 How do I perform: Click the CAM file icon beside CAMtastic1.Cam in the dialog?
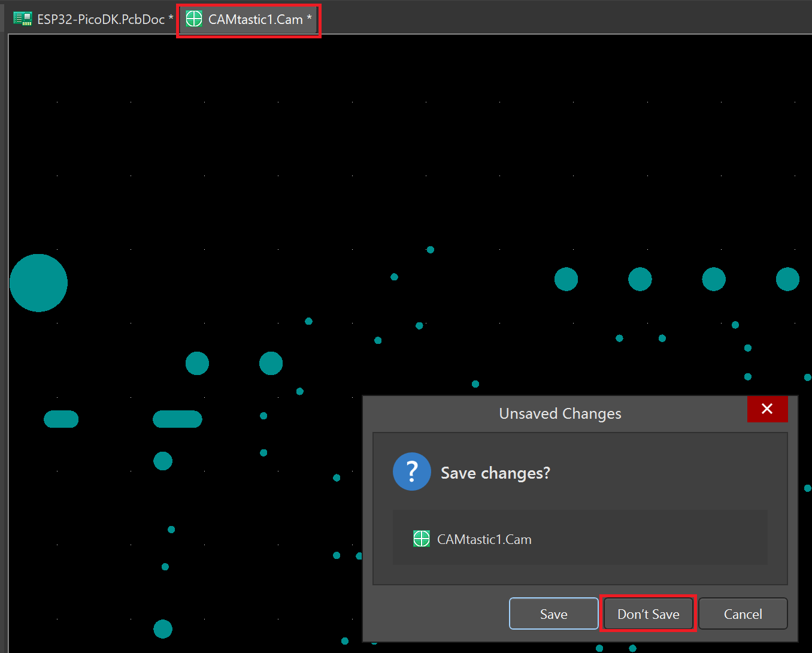coord(422,539)
